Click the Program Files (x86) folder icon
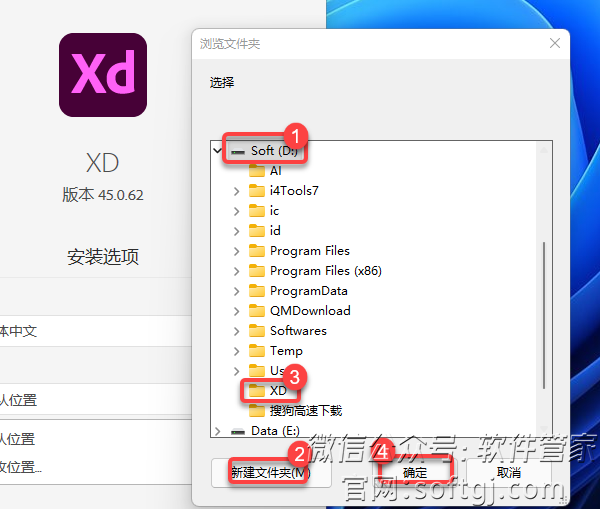600x509 pixels. tap(257, 271)
